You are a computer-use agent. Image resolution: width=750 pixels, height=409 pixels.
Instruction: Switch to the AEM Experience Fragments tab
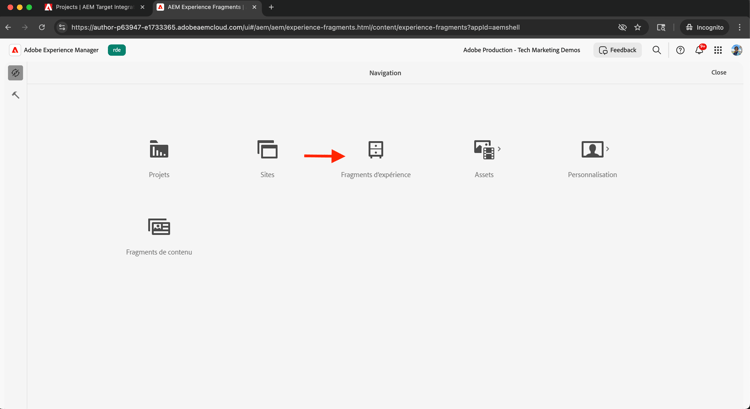click(x=206, y=7)
